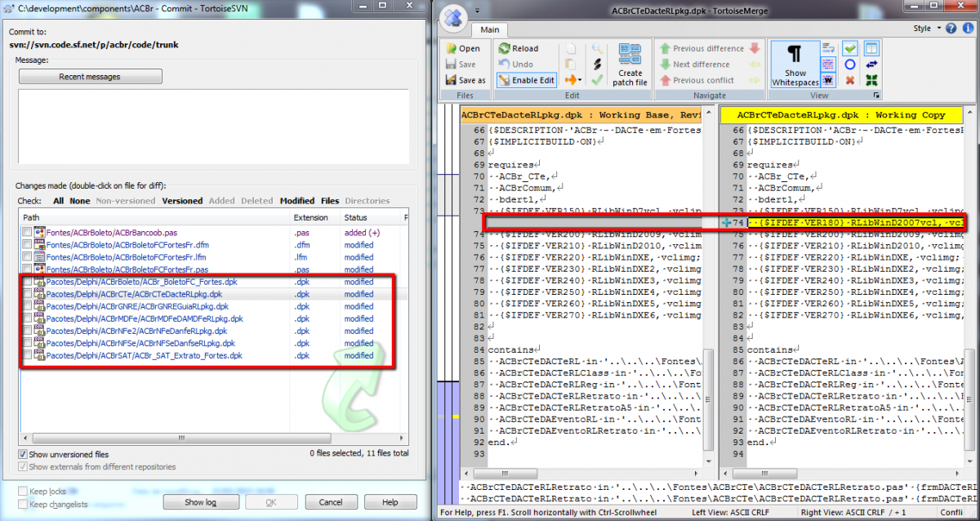Viewport: 980px width, 521px height.
Task: Check the ACBrCTeDacteRLpkg.dpk checkbox
Action: pyautogui.click(x=27, y=294)
